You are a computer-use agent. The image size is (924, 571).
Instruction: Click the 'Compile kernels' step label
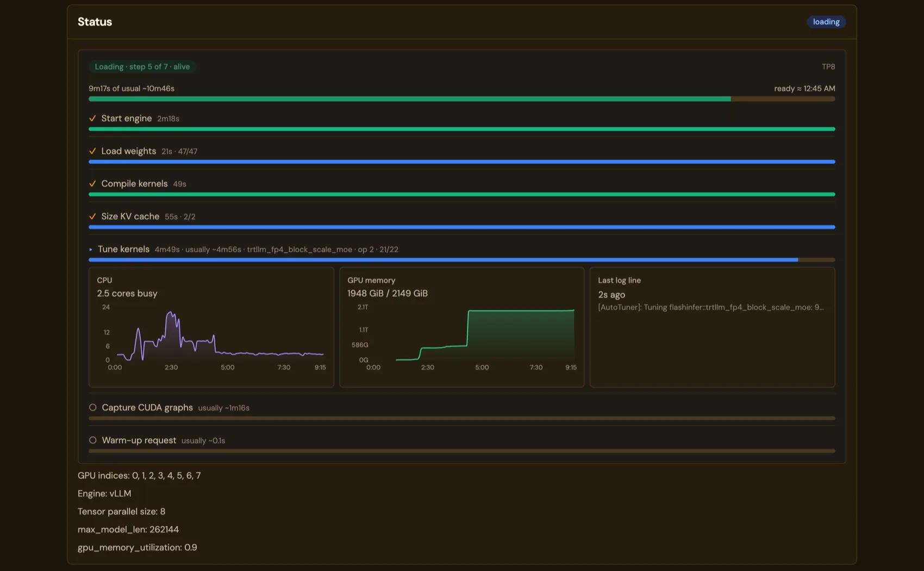coord(134,184)
